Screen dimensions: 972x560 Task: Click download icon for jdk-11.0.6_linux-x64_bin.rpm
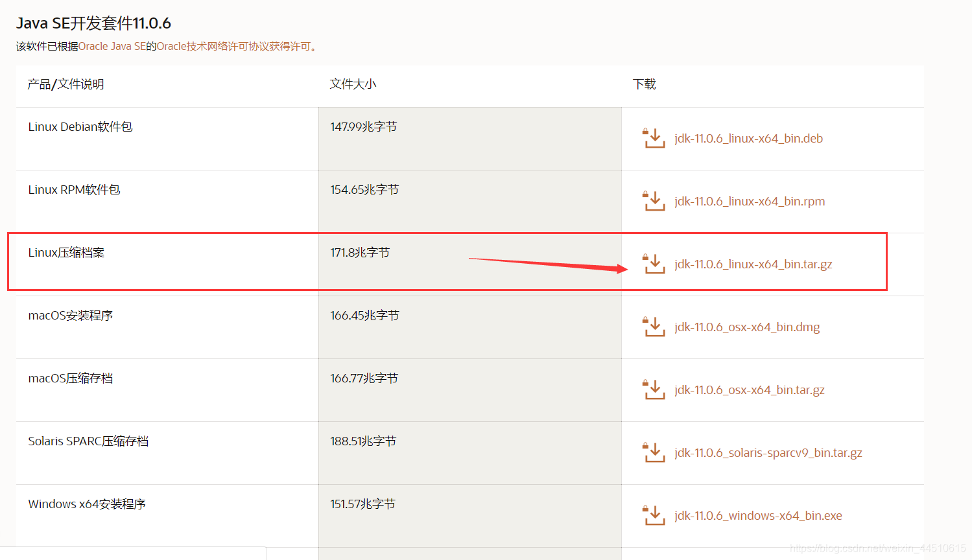pyautogui.click(x=654, y=201)
